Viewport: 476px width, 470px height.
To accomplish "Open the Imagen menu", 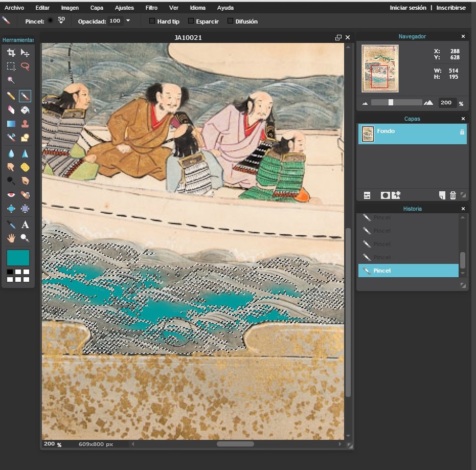I will tap(70, 8).
